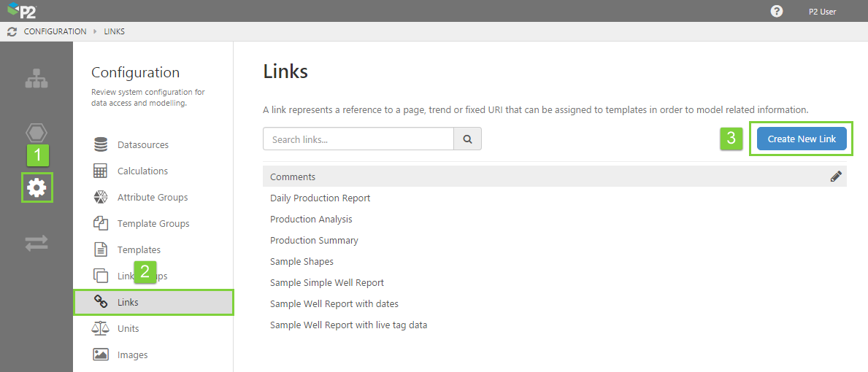
Task: Open the configuration gear icon
Action: (x=37, y=187)
